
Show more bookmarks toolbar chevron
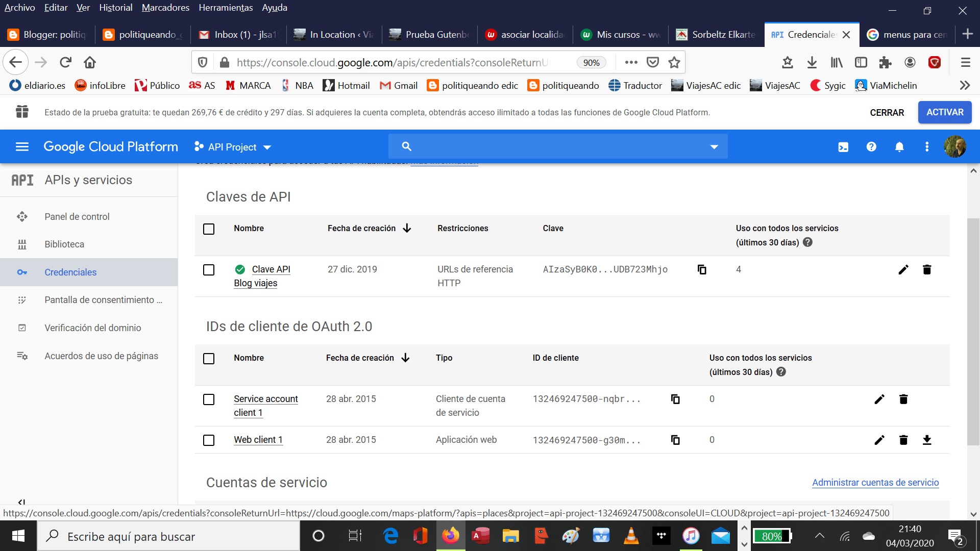coord(964,85)
